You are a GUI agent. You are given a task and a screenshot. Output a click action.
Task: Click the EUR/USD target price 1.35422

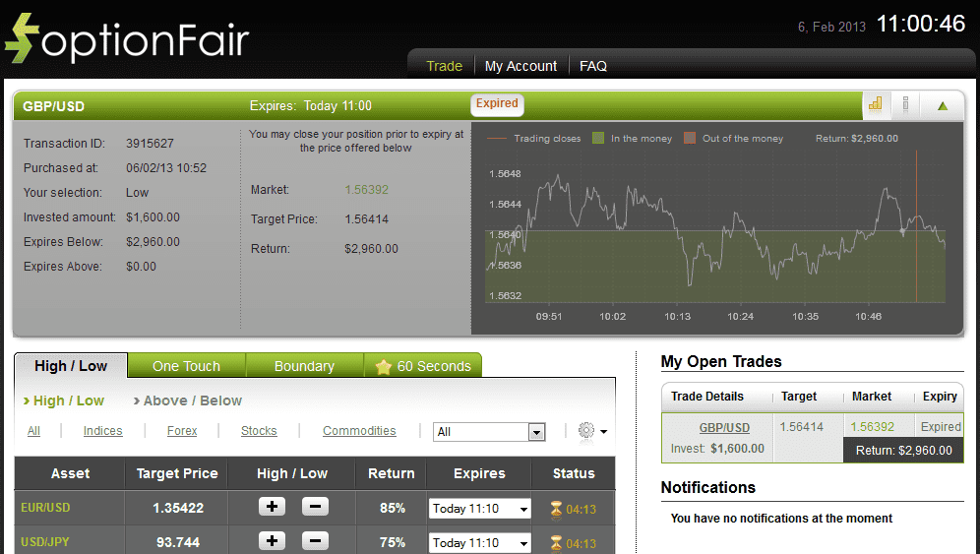178,508
